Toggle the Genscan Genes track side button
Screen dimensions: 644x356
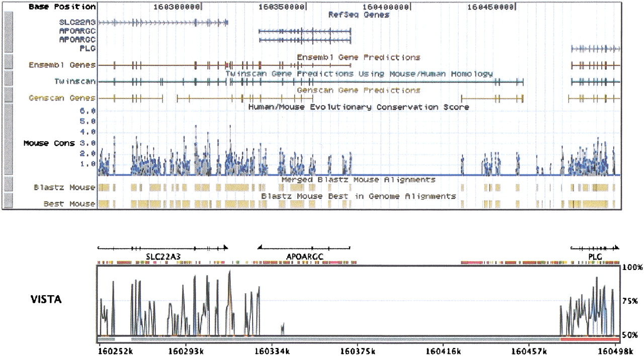[8, 98]
